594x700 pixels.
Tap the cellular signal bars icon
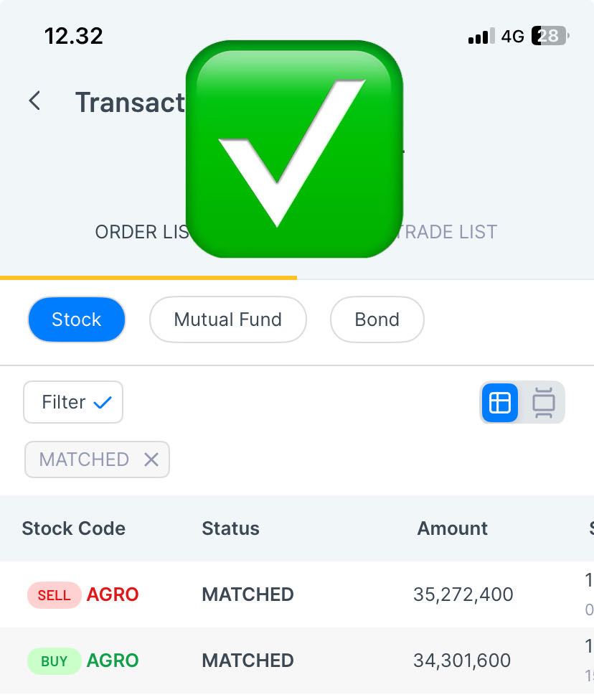click(x=481, y=36)
